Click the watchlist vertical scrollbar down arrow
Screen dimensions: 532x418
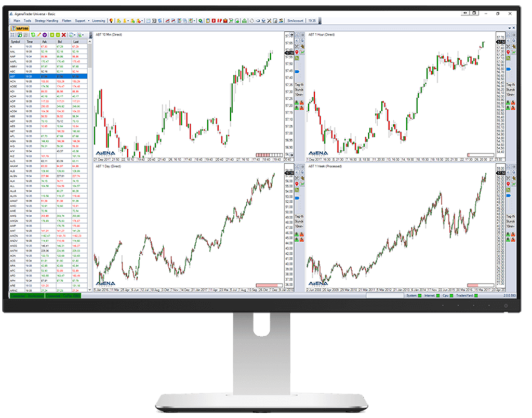tap(89, 290)
